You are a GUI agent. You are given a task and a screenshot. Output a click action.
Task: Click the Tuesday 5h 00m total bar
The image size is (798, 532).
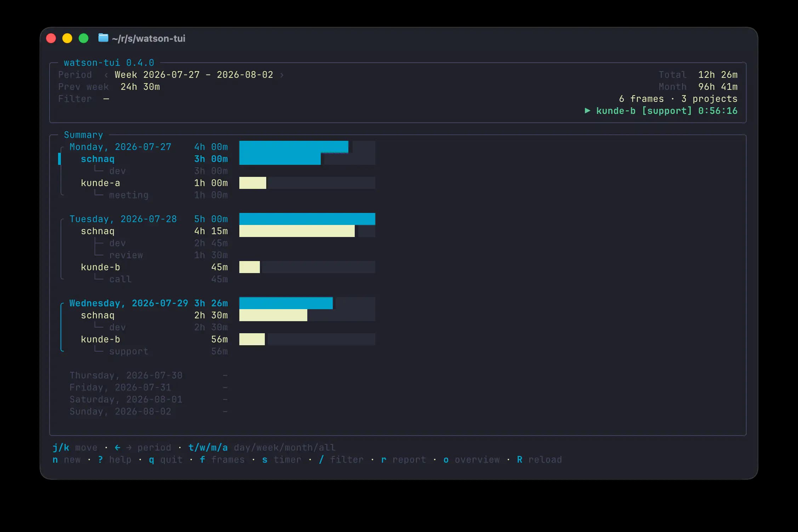tap(307, 219)
